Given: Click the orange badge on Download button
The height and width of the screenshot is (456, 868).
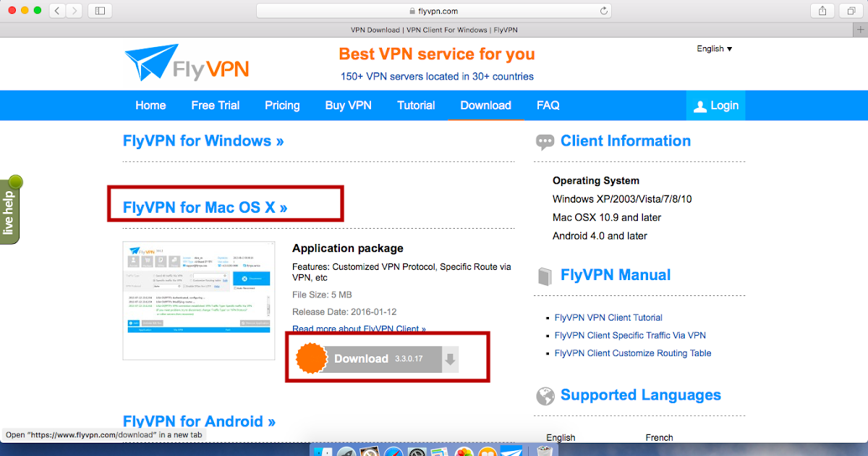Looking at the screenshot, I should 312,358.
